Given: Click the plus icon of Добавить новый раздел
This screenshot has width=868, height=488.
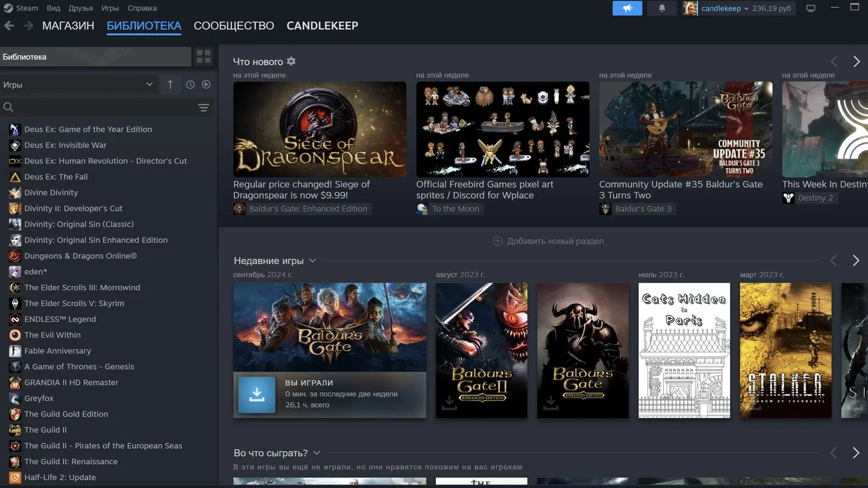Looking at the screenshot, I should tap(497, 241).
